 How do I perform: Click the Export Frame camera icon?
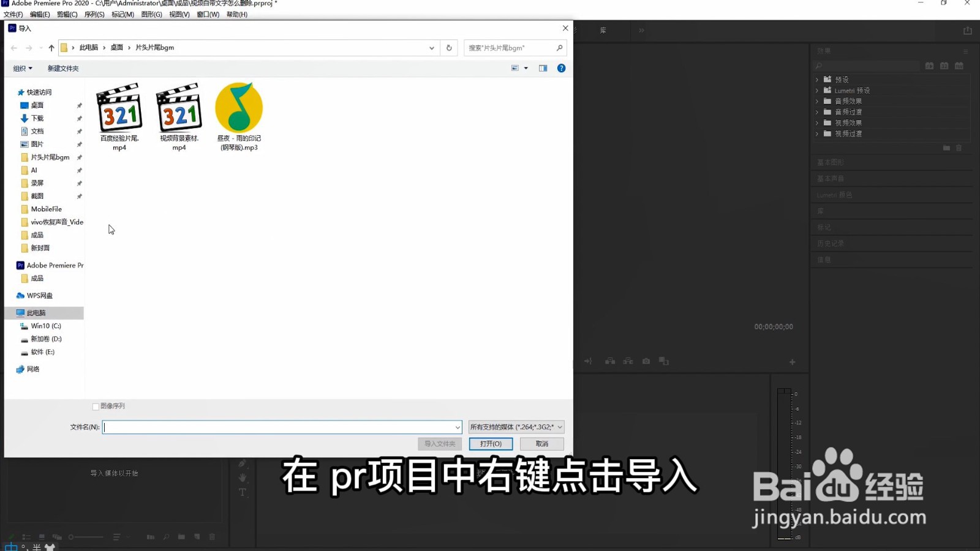coord(646,361)
